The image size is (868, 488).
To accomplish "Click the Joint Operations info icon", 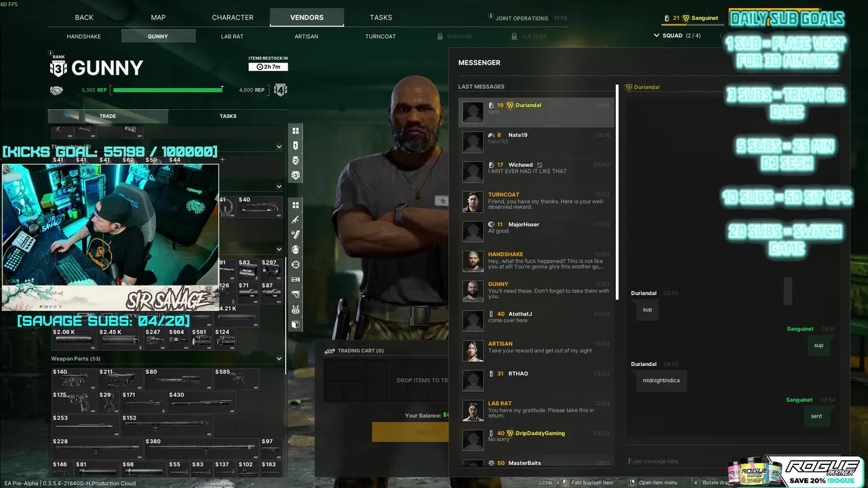I will [491, 16].
